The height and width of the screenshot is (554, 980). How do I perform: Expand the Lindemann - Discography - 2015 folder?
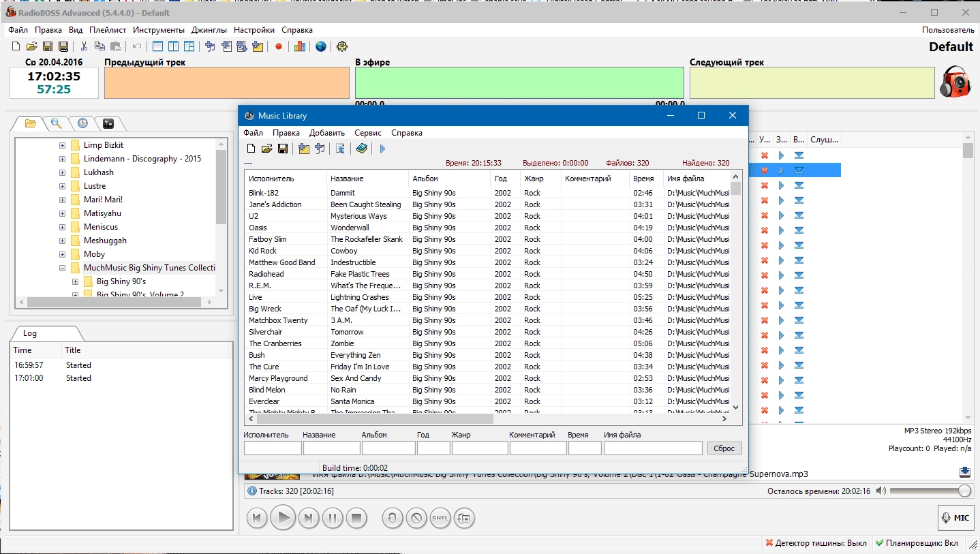point(62,159)
